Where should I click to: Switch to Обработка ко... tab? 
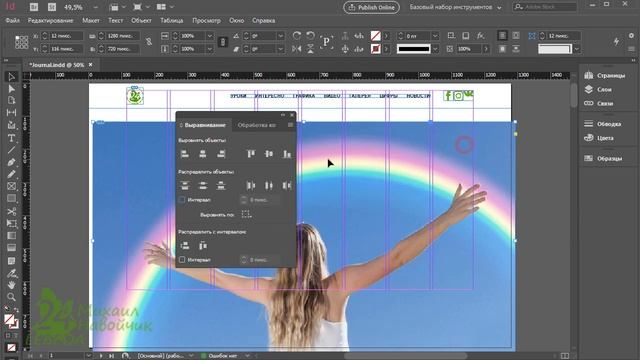point(257,125)
